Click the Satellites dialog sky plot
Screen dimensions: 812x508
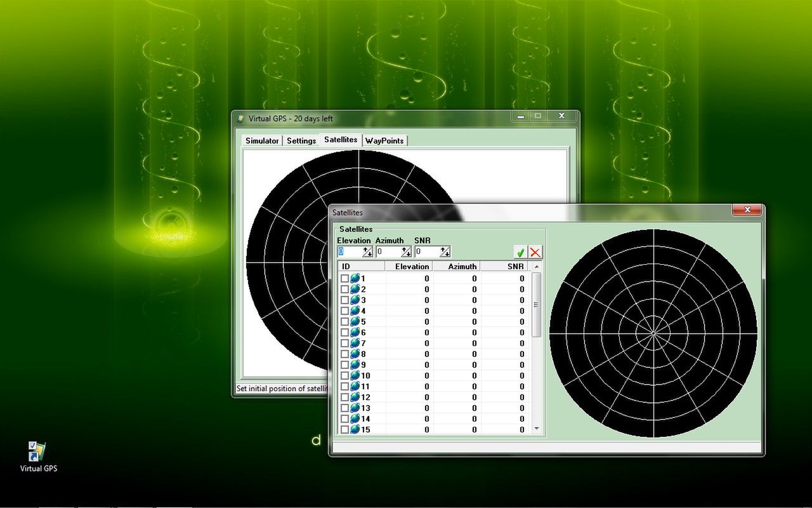[x=653, y=333]
